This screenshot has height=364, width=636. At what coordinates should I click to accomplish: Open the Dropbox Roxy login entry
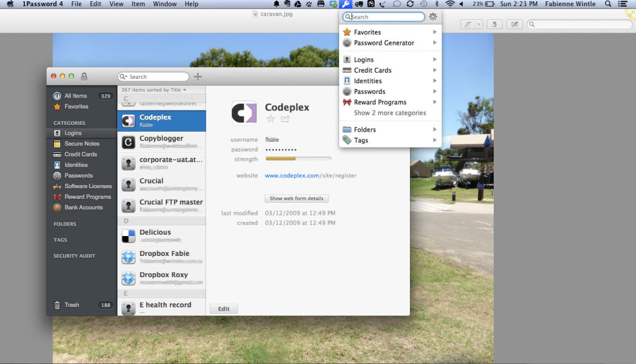pos(161,278)
